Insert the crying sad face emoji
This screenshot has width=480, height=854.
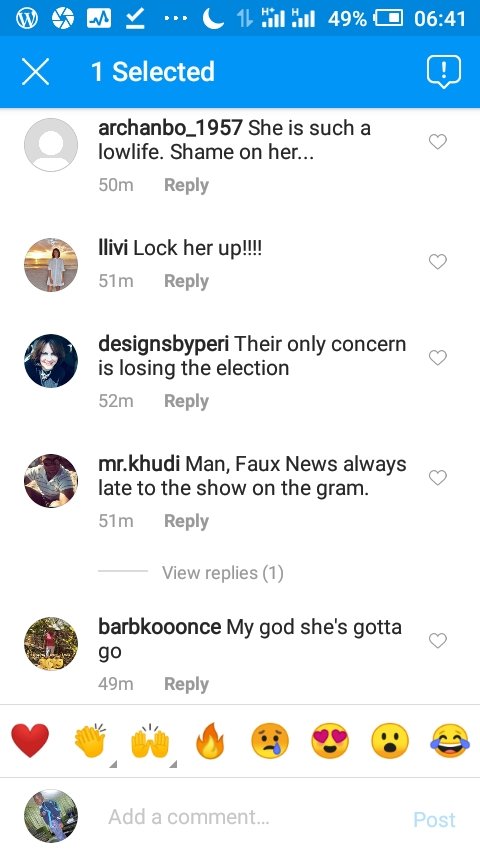click(270, 741)
